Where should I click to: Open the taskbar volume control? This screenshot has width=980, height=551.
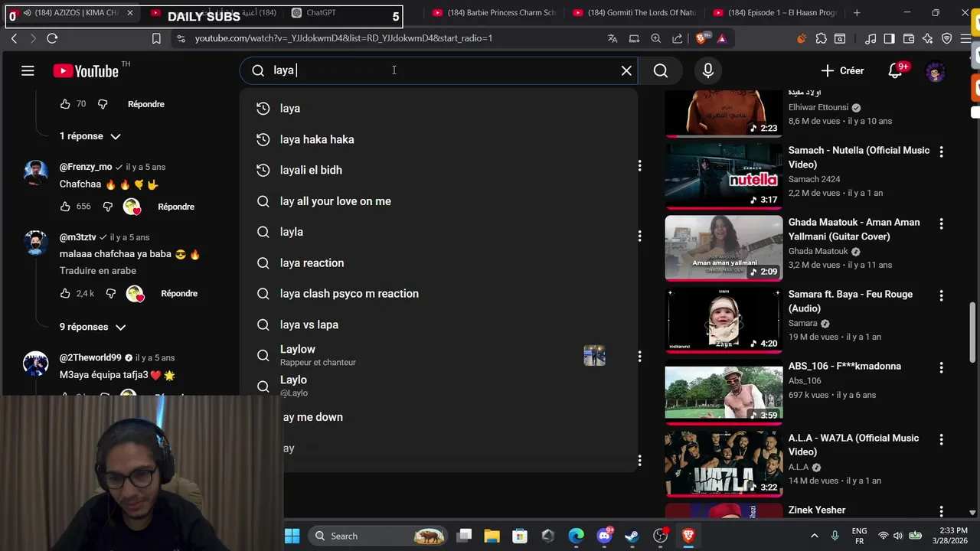899,536
